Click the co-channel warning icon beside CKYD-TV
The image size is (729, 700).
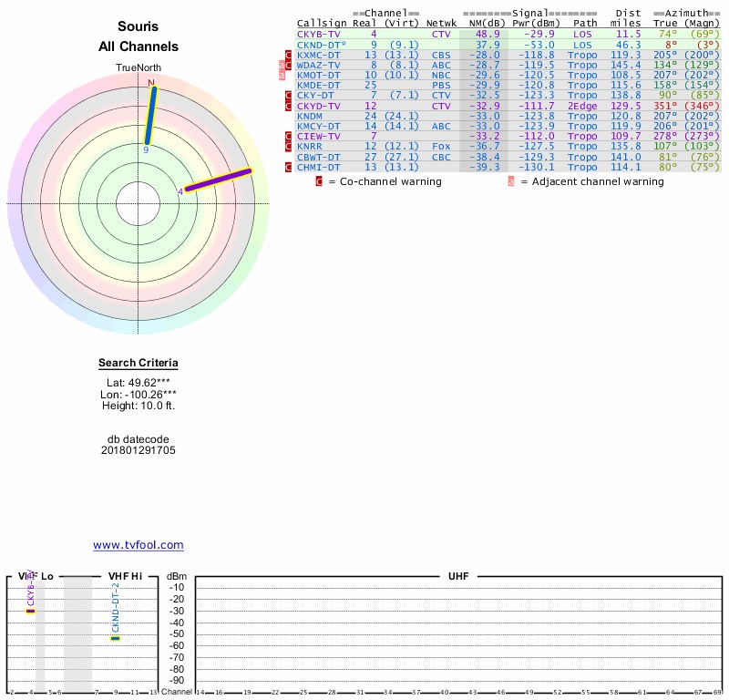click(x=289, y=106)
